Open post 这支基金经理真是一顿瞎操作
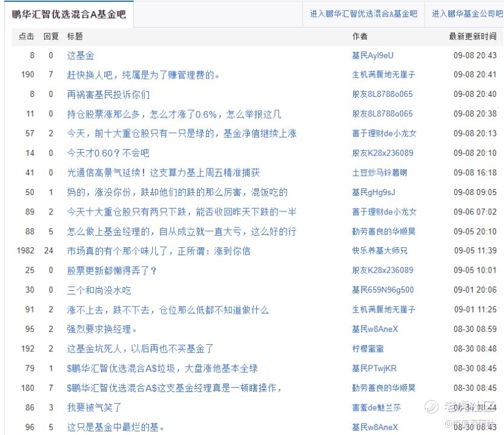Screen dimensions: 504x435 174,388
